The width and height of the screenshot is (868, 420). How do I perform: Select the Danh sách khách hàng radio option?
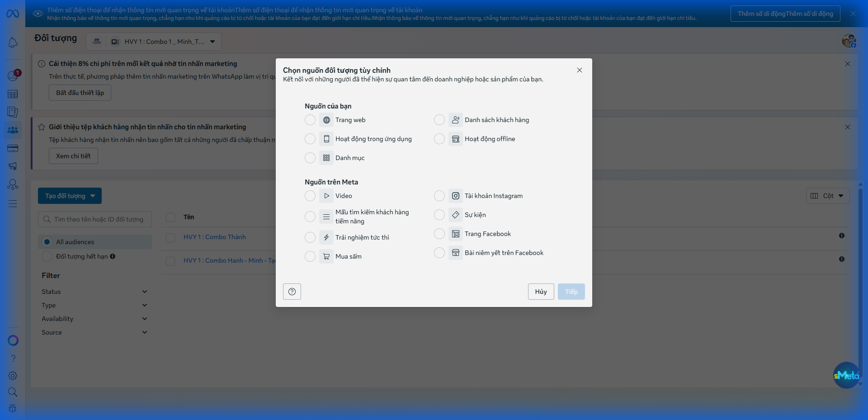pos(439,120)
